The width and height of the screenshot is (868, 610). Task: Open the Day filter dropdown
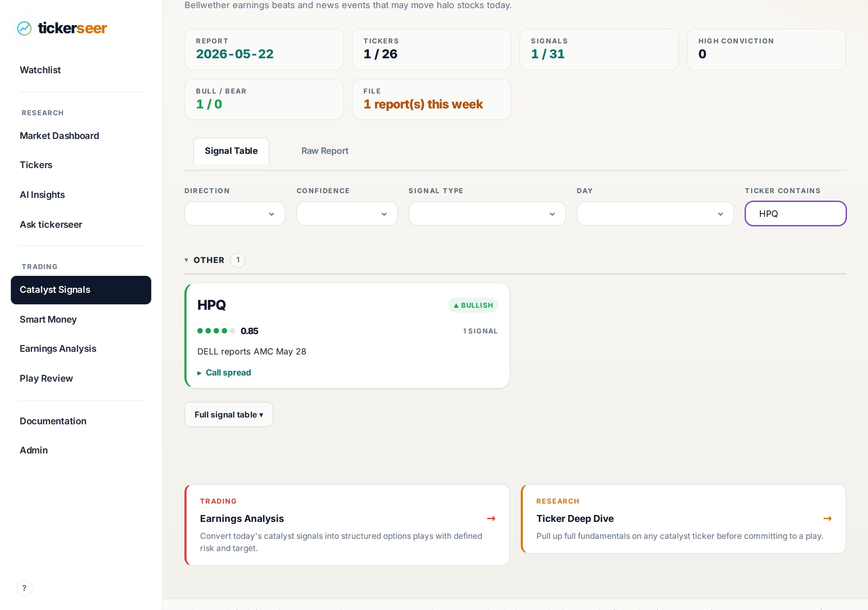pyautogui.click(x=655, y=213)
